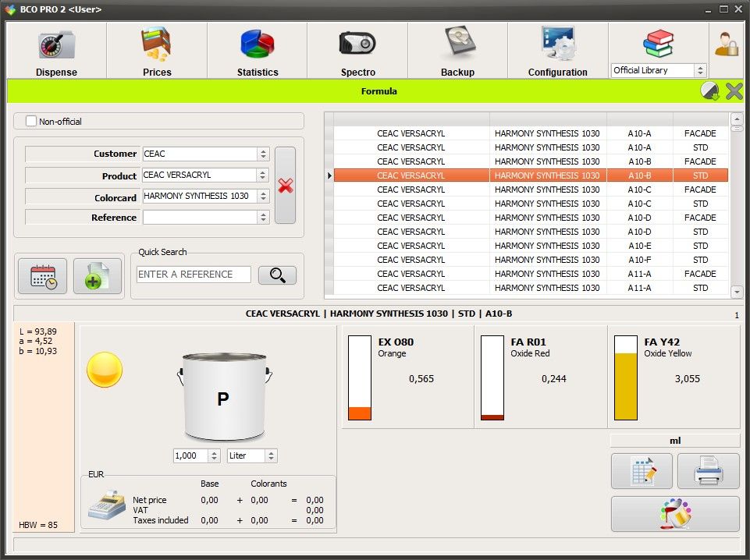
Task: Open the Prices wallet icon
Action: [156, 45]
